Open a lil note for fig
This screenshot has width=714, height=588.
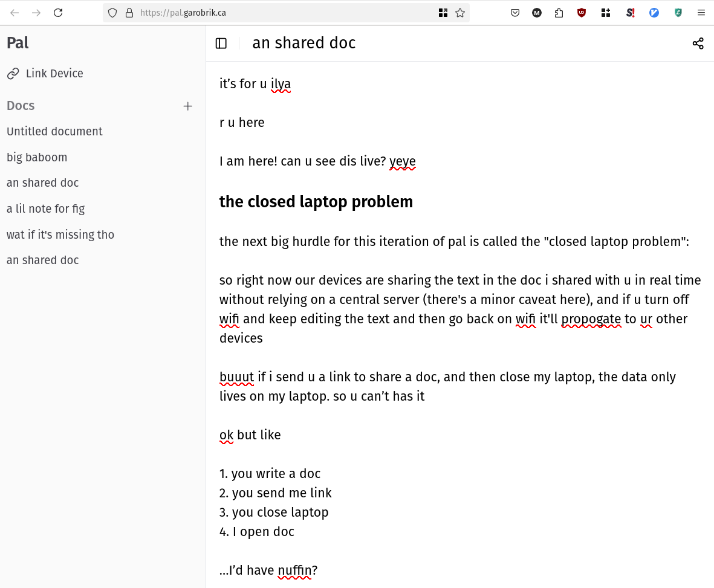pyautogui.click(x=45, y=208)
